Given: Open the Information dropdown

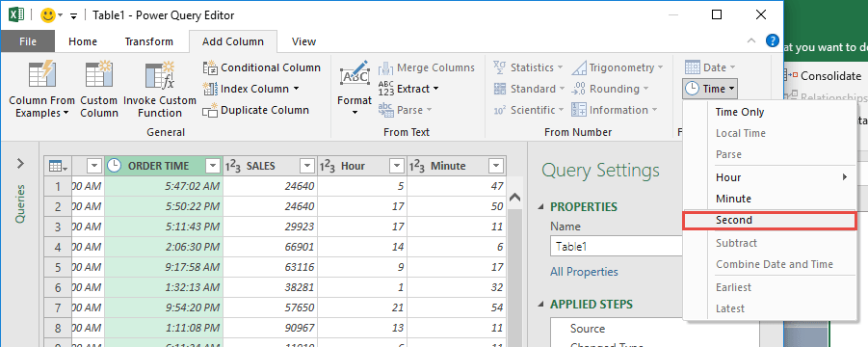Looking at the screenshot, I should pos(615,110).
